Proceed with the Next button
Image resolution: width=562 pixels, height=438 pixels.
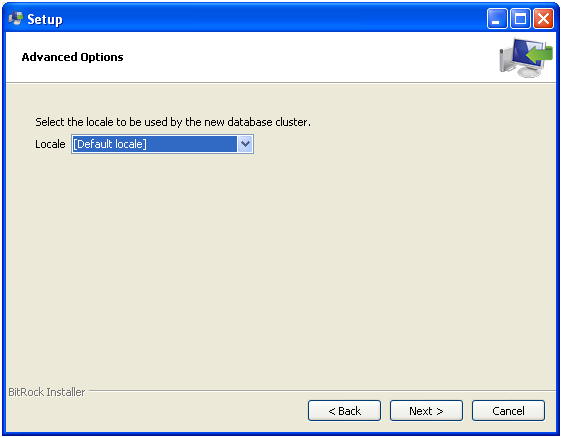point(426,411)
